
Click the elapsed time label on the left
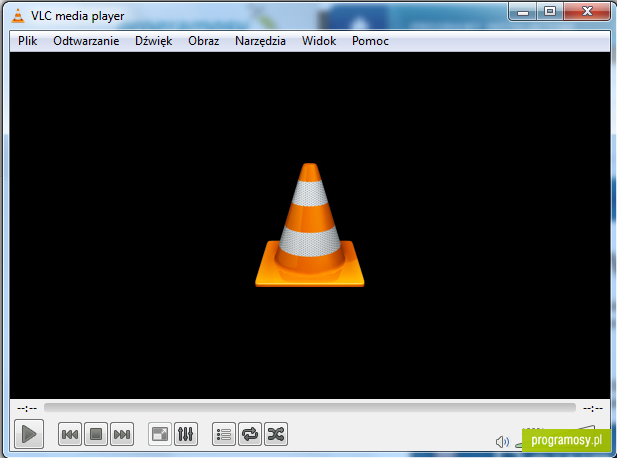27,408
